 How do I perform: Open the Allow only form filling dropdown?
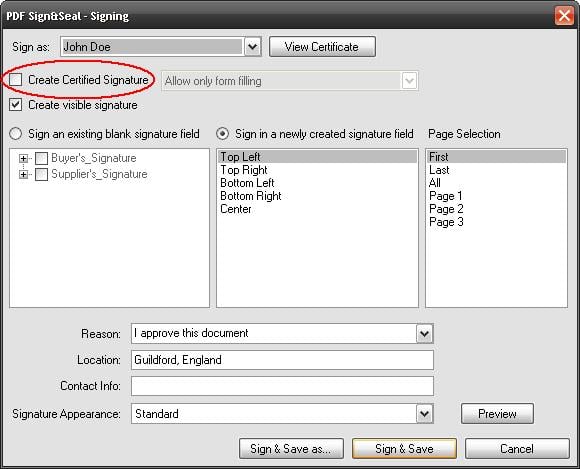click(x=409, y=81)
